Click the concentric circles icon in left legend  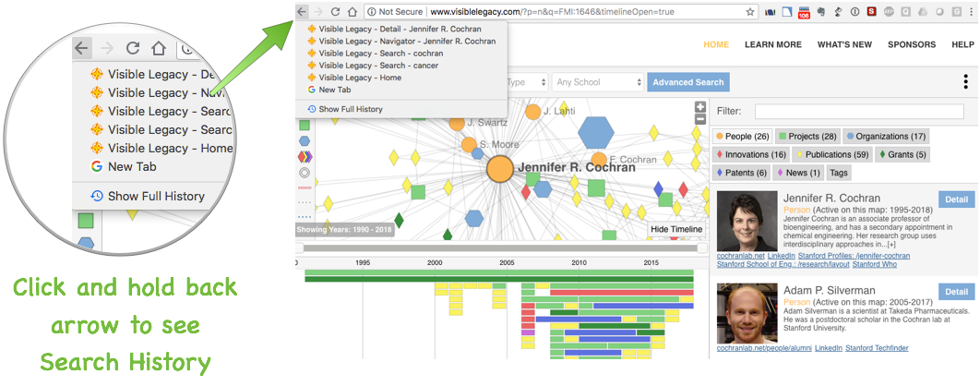click(x=305, y=172)
